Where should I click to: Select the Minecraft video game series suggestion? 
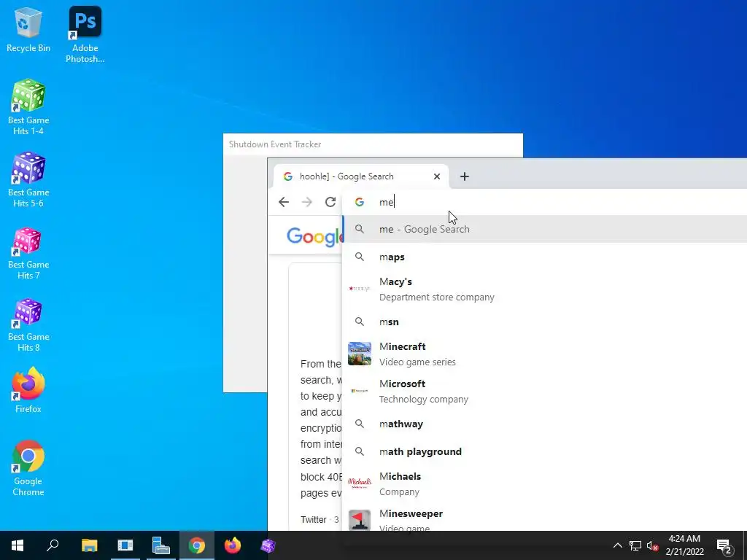[544, 354]
